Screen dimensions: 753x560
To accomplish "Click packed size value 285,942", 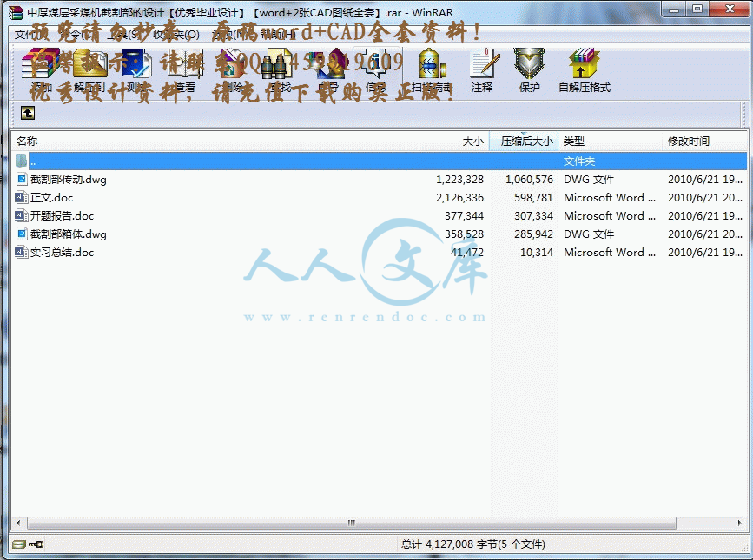I will [533, 234].
